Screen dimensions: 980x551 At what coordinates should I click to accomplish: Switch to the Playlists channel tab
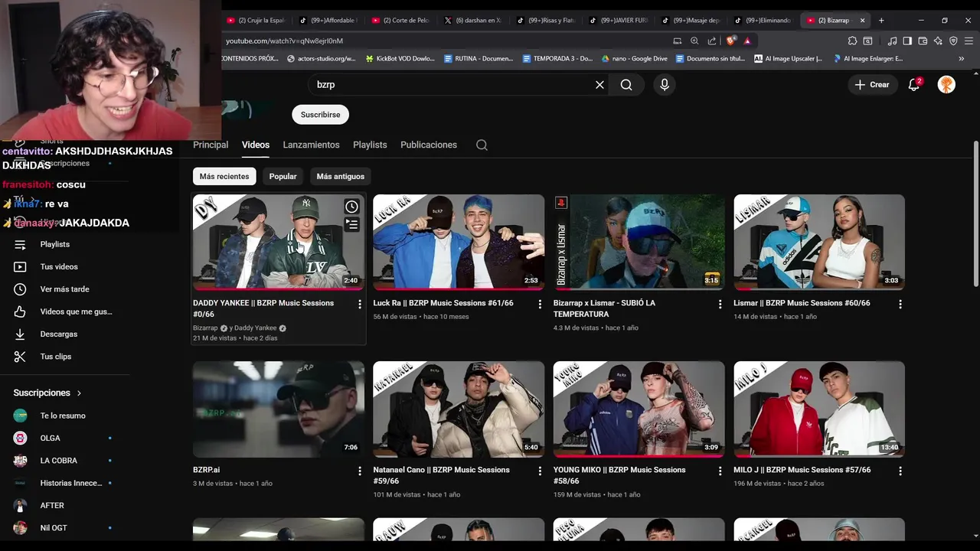click(370, 145)
